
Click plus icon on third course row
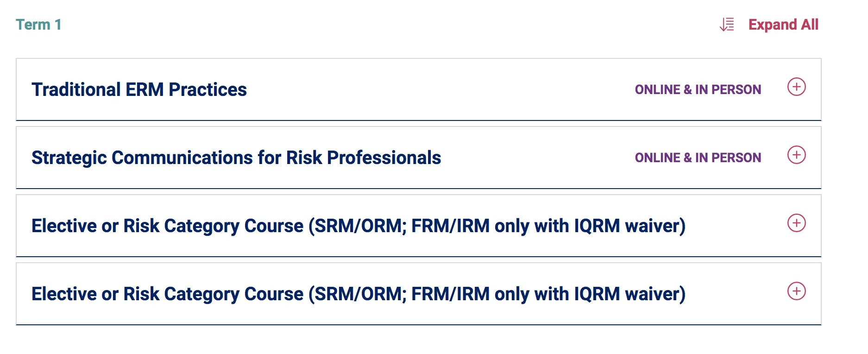(x=796, y=223)
